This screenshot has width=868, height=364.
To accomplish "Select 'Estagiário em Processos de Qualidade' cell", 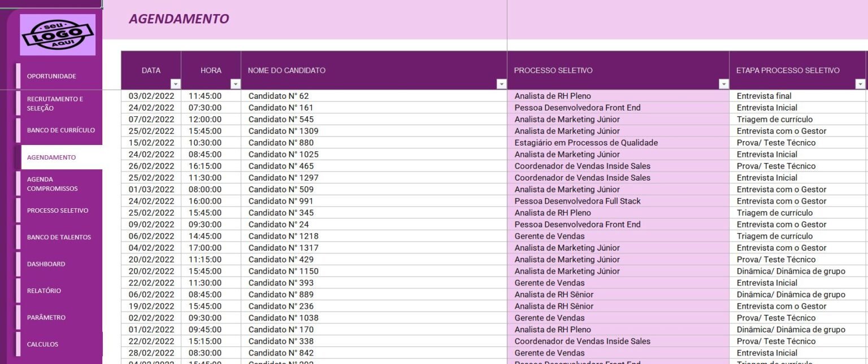I will 618,143.
